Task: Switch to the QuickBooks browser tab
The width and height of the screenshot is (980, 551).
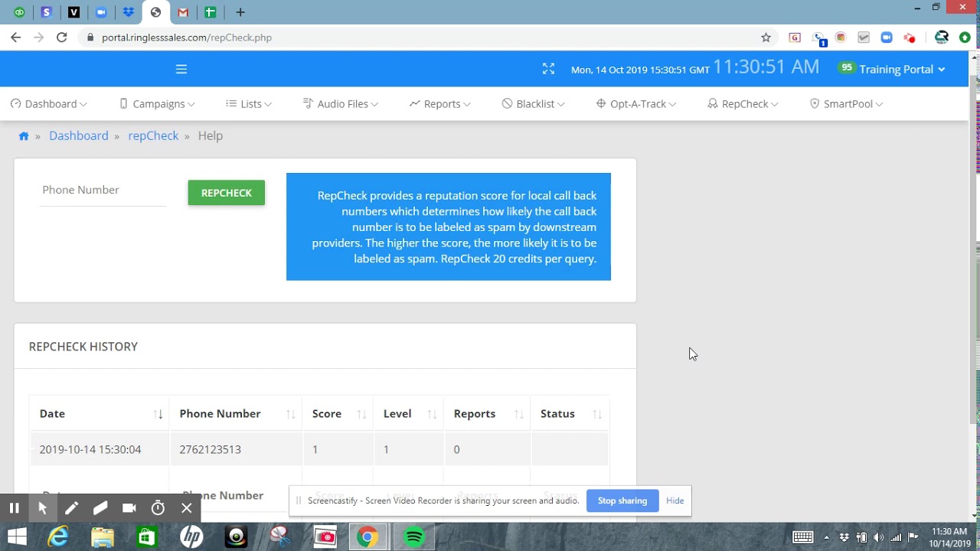Action: click(x=19, y=12)
